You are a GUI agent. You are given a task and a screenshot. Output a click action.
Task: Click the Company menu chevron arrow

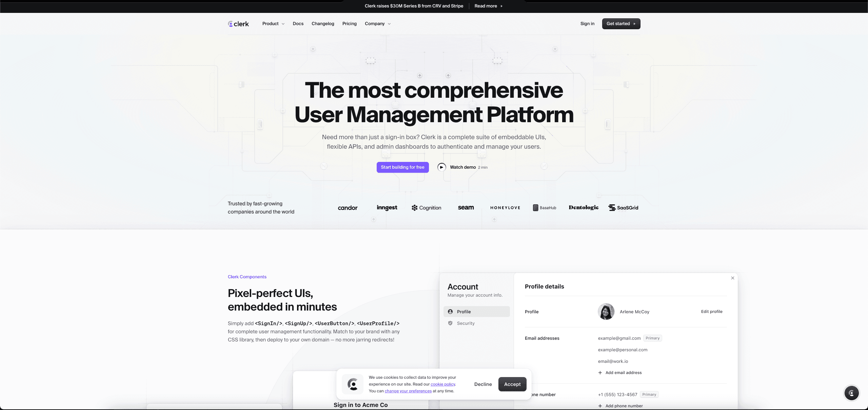tap(389, 24)
